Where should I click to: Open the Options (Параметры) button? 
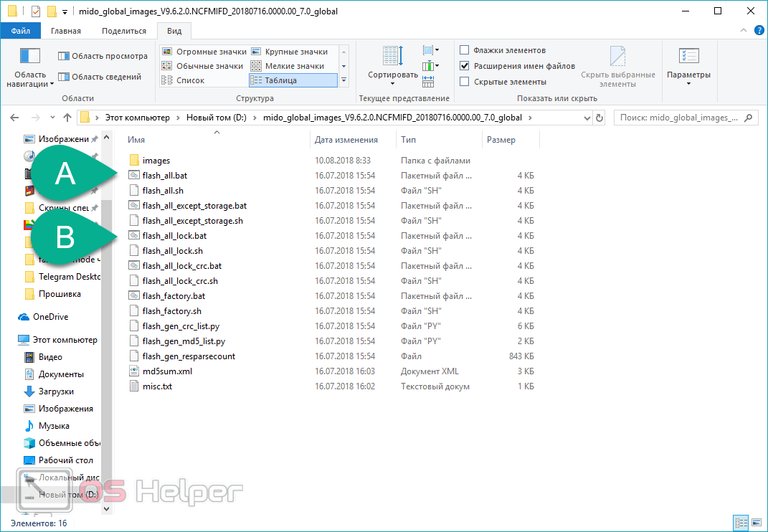[688, 66]
